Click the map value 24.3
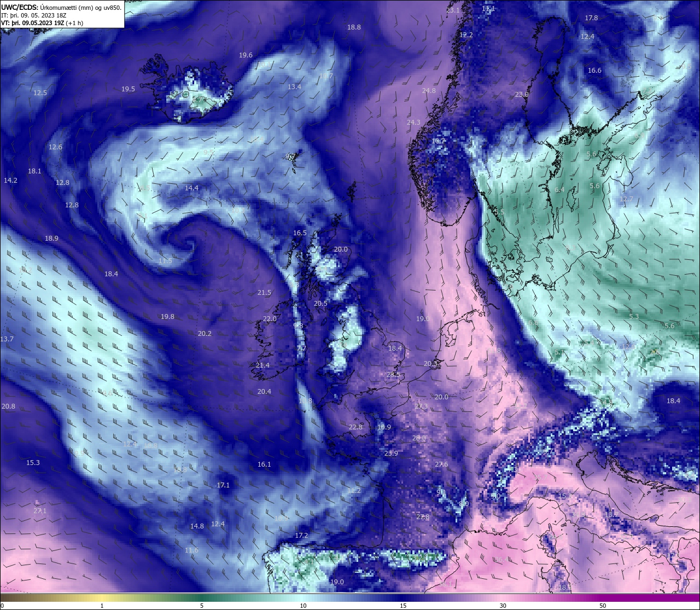This screenshot has width=700, height=610. (x=413, y=123)
